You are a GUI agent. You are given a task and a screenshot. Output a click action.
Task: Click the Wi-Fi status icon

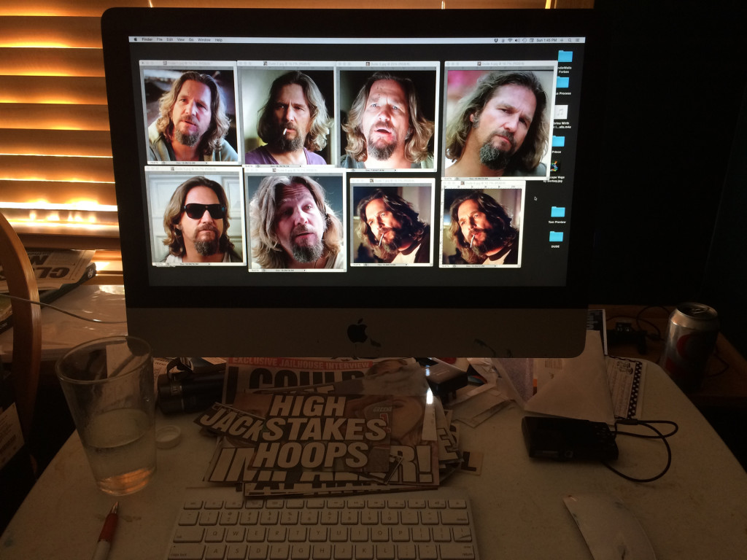511,39
